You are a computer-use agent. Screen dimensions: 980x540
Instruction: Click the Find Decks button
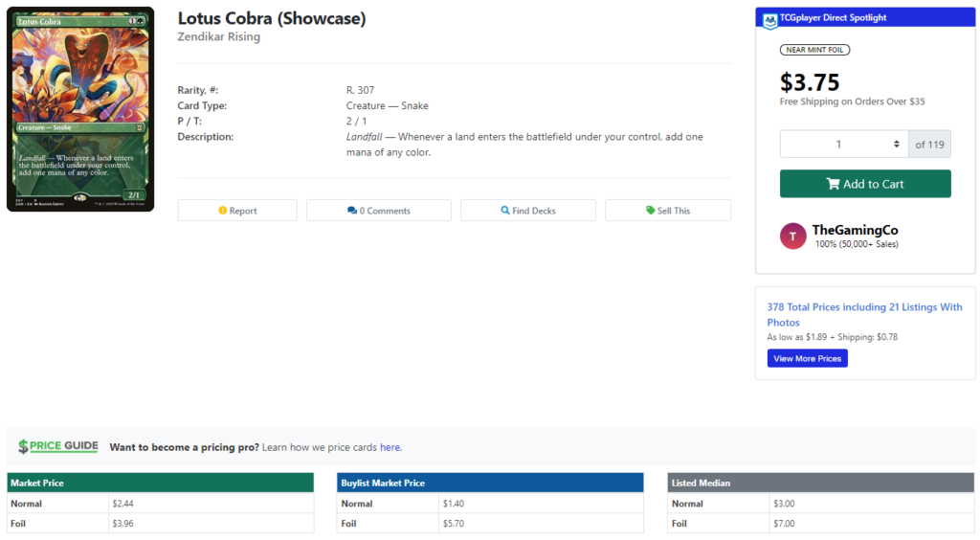click(x=528, y=211)
